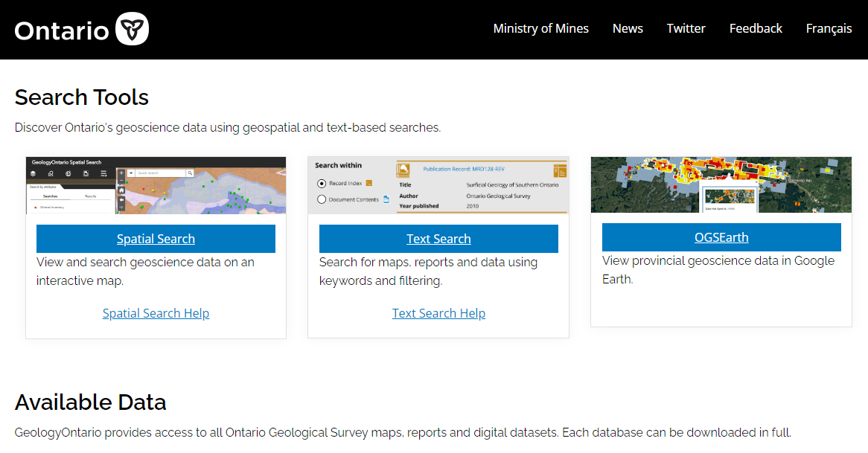The image size is (868, 453).
Task: Select the Document Contents radio button
Action: (322, 199)
